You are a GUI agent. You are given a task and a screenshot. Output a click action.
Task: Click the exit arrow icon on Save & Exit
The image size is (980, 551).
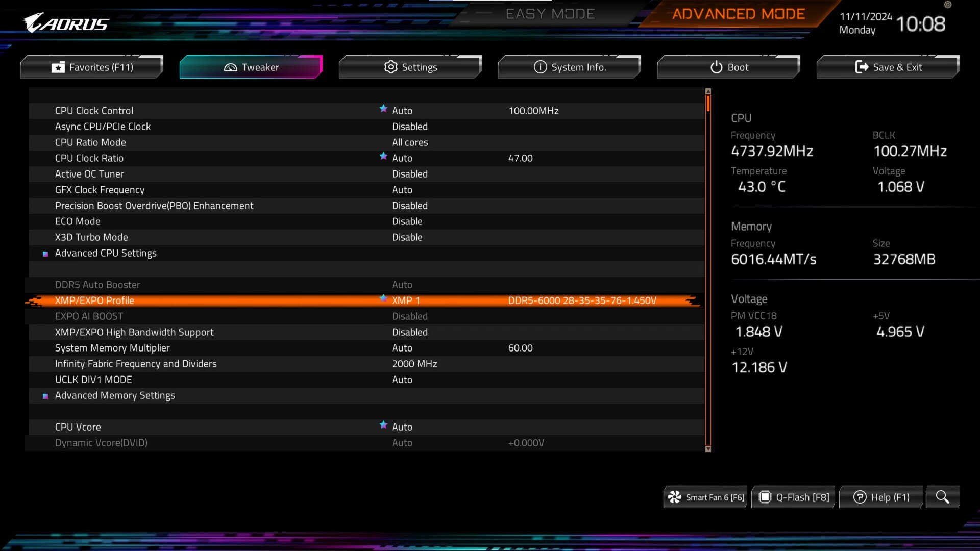pyautogui.click(x=862, y=67)
